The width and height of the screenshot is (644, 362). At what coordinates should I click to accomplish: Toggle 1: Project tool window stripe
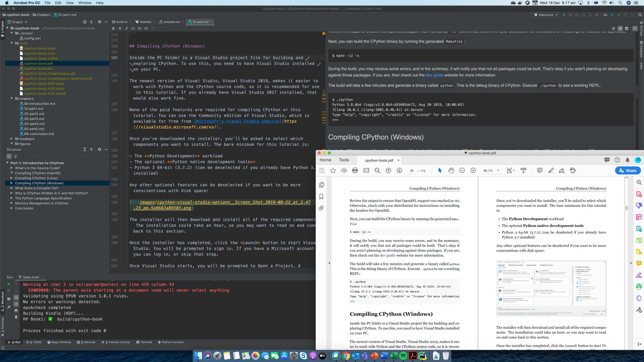click(x=3, y=29)
